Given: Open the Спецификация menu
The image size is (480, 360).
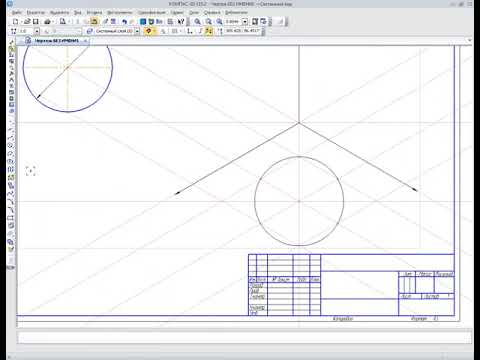Looking at the screenshot, I should pos(152,12).
